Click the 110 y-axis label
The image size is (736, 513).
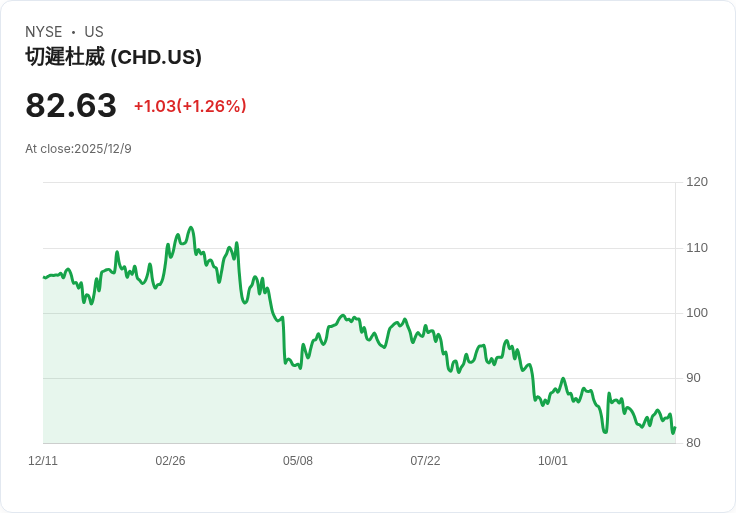click(x=697, y=248)
